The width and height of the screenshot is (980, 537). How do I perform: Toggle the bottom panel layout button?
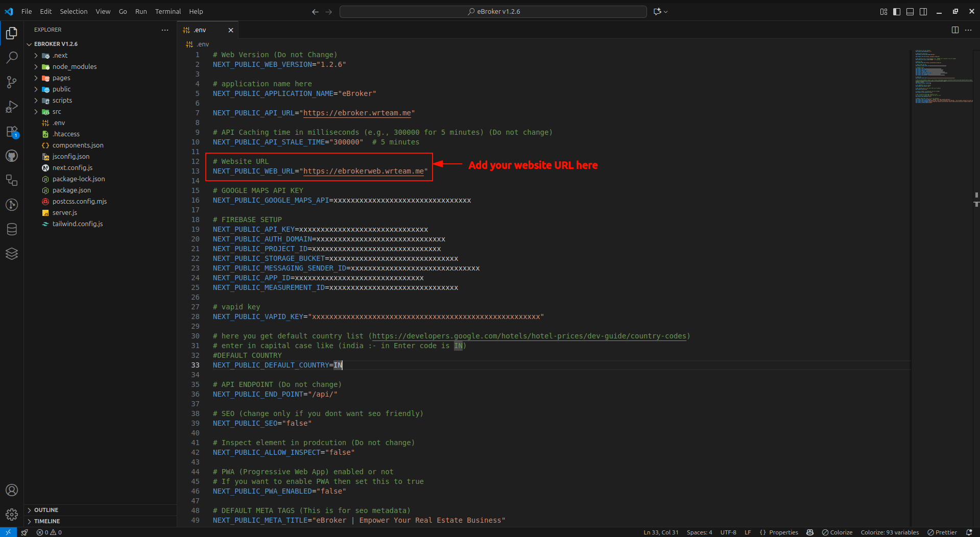point(910,12)
